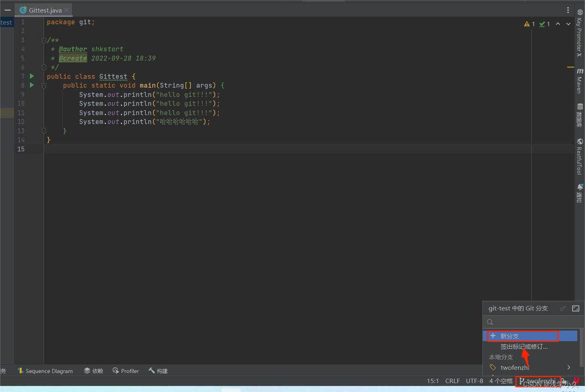Click the "String[] args" parameter text
Viewport: 585px width, 392px height.
(186, 86)
